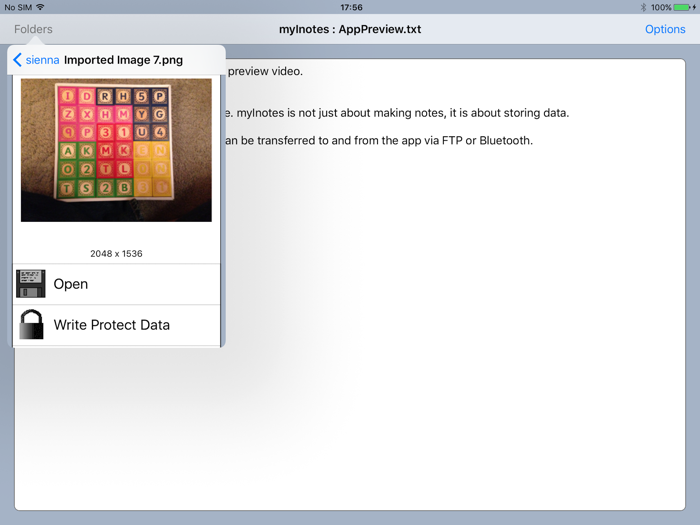Screen dimensions: 700x525
Task: Click the padlock Write Protect icon
Action: click(31, 325)
